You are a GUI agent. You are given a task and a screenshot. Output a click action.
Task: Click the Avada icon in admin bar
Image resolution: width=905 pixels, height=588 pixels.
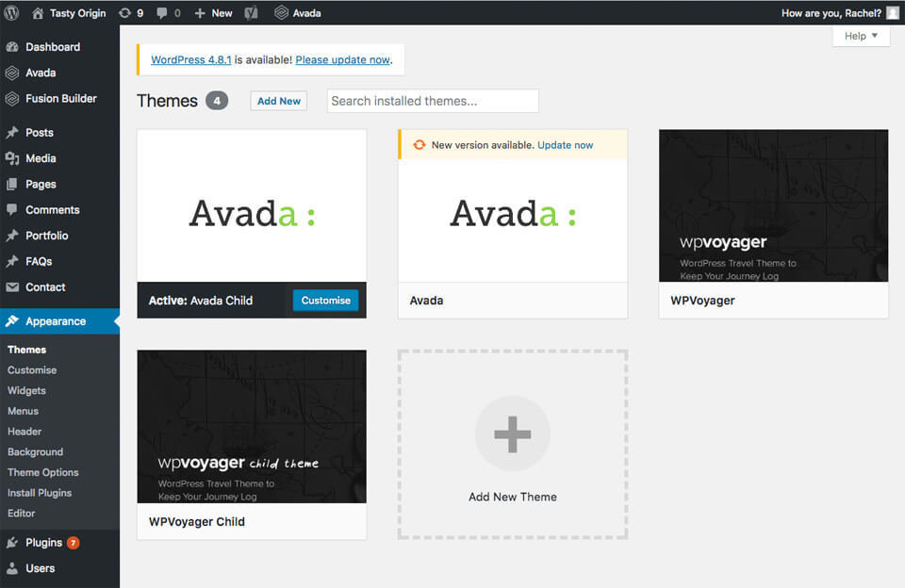click(281, 12)
